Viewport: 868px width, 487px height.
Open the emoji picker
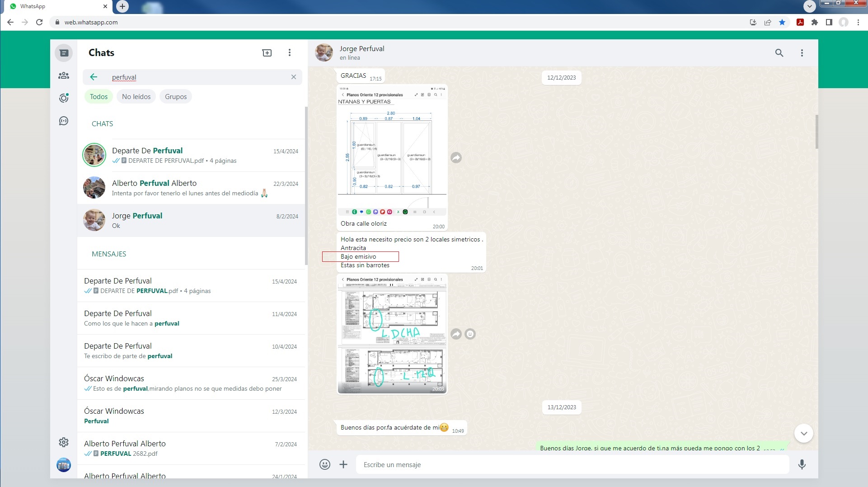(x=324, y=464)
